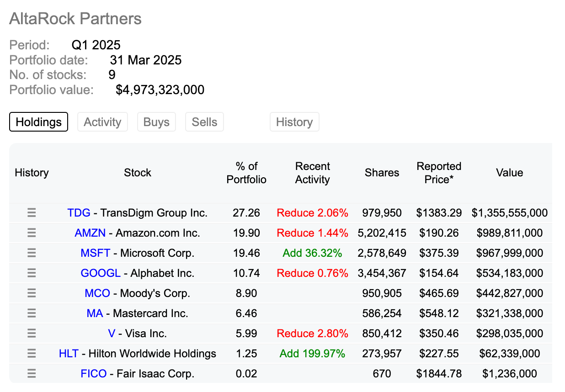
Task: Click the Stock column header
Action: pyautogui.click(x=138, y=173)
